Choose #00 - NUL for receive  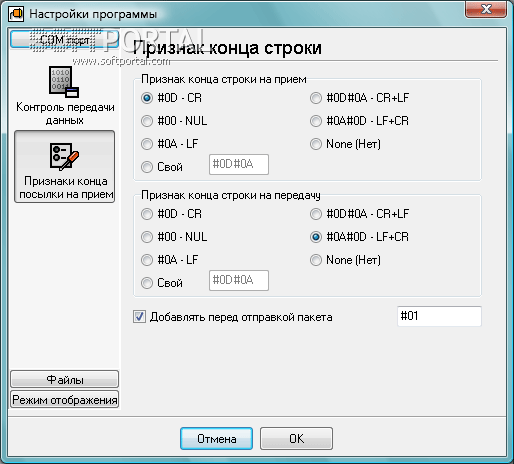tap(174, 121)
